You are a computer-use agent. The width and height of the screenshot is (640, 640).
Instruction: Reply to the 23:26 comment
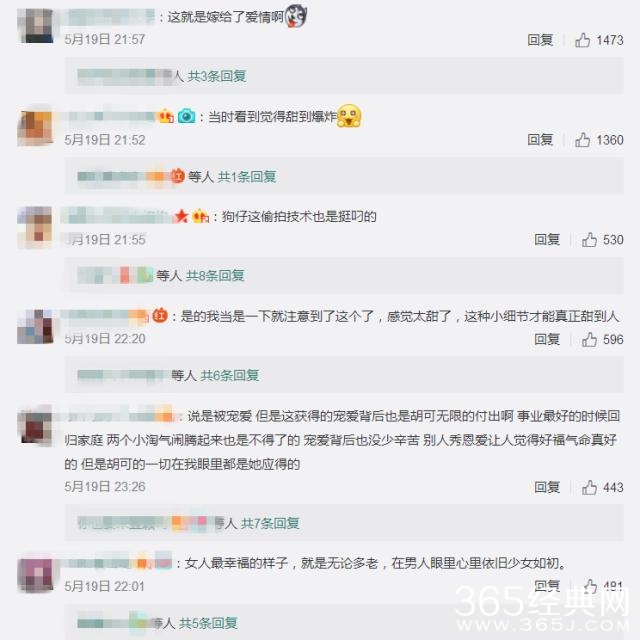[547, 487]
